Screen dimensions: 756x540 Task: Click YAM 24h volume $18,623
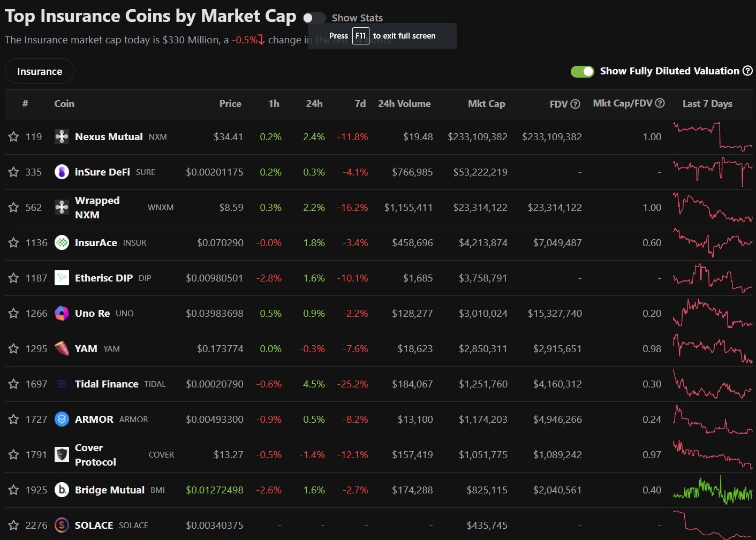pos(415,349)
